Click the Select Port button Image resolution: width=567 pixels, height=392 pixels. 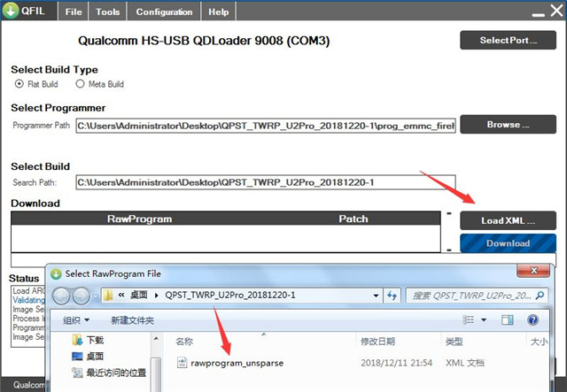pos(508,41)
